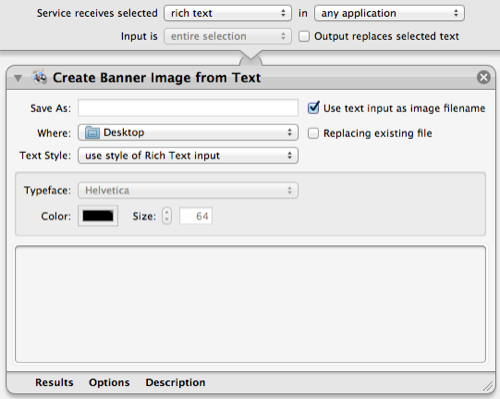Screen dimensions: 500x399
Task: Remove the Create Banner Image from Text action
Action: point(483,77)
